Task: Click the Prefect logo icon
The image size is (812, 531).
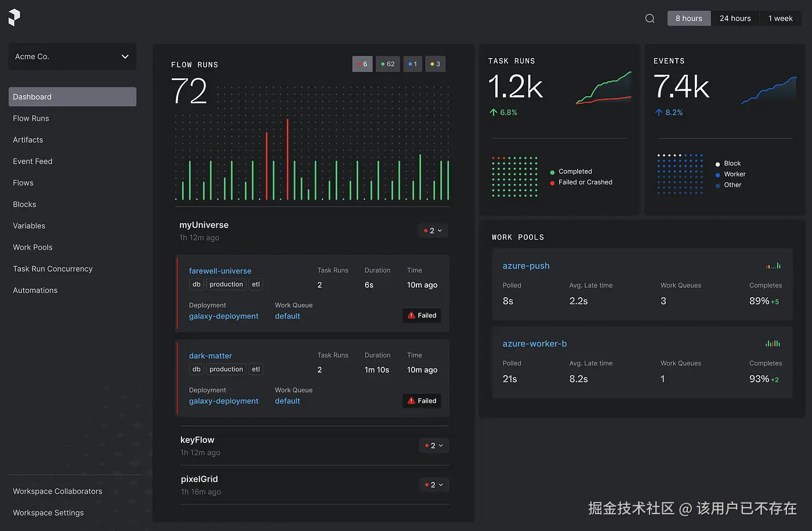Action: [14, 17]
